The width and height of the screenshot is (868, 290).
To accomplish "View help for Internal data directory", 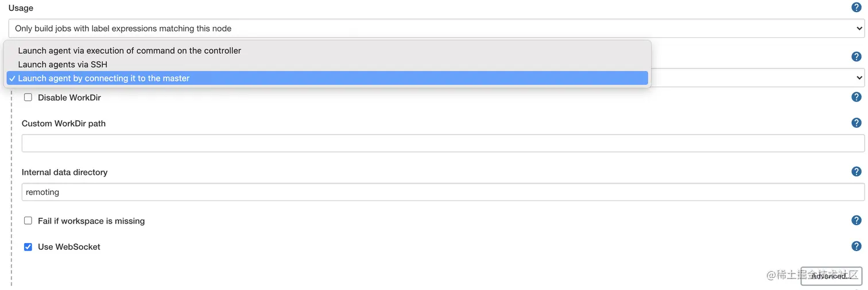I will [x=856, y=171].
